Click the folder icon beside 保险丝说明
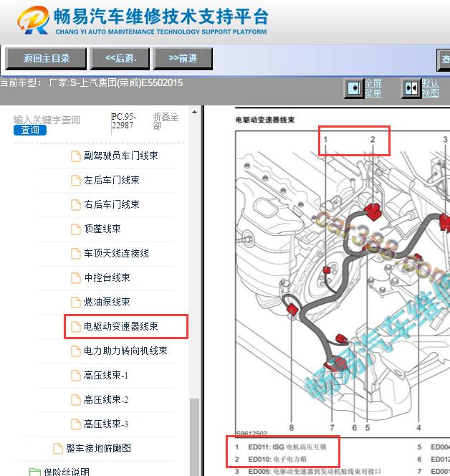Screen dimensions: 450x476 tap(35, 472)
